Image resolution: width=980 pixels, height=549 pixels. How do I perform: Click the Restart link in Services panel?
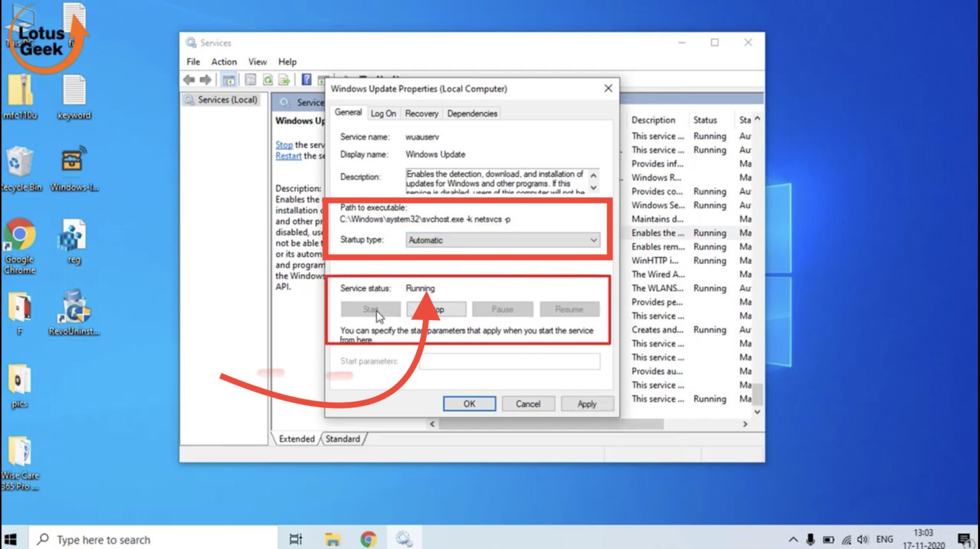click(288, 156)
